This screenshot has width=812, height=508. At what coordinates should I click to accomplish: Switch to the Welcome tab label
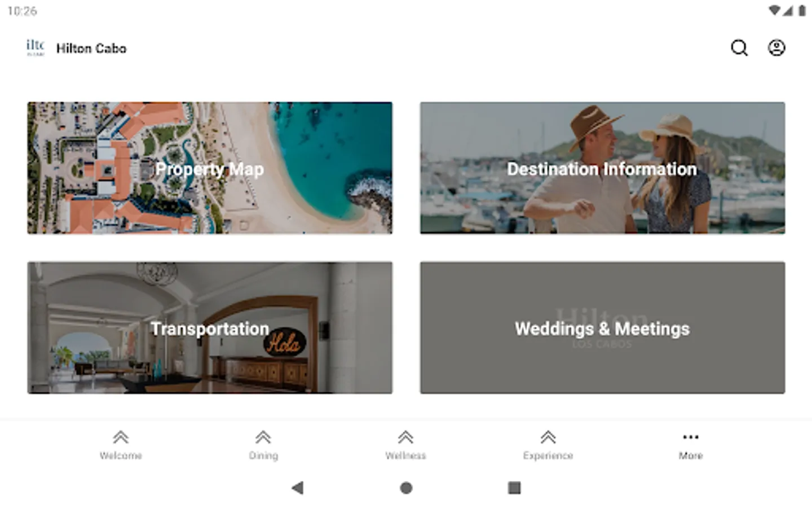pos(121,456)
